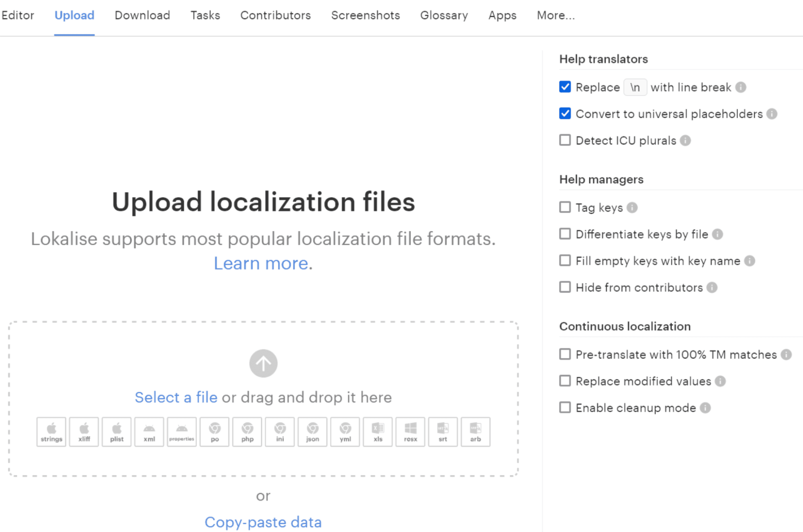
Task: Click the resx Windows format icon
Action: coord(410,432)
